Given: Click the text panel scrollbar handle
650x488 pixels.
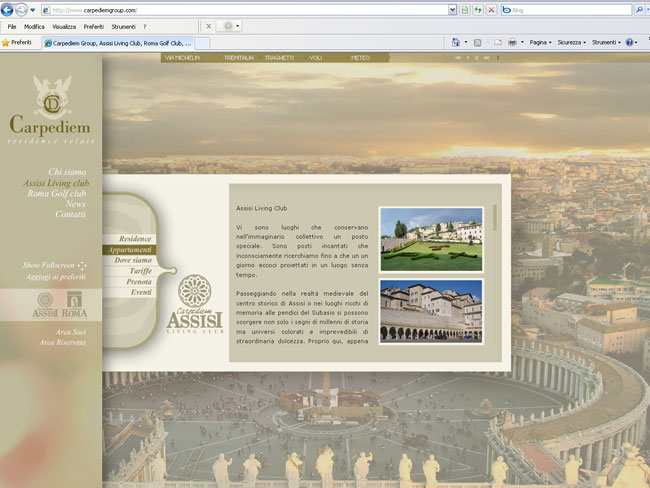Looking at the screenshot, I should pyautogui.click(x=494, y=217).
